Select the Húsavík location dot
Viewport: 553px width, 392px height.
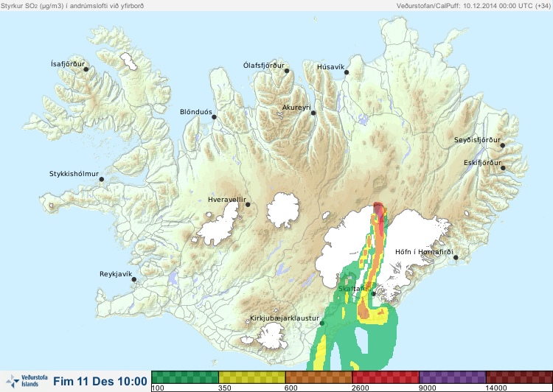coord(347,72)
